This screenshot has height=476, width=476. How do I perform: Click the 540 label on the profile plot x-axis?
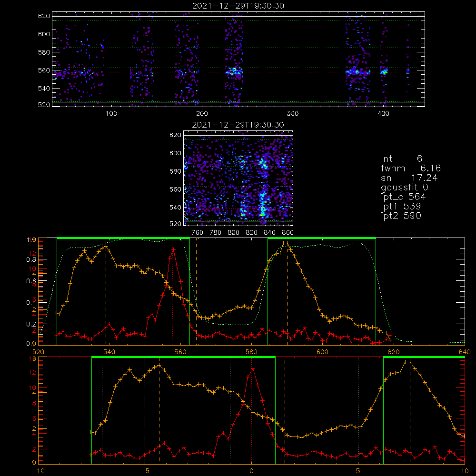(x=109, y=352)
